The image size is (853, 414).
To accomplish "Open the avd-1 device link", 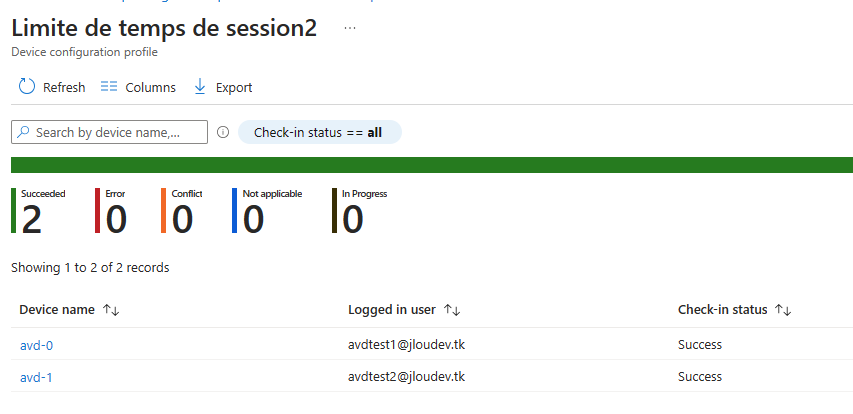I will pyautogui.click(x=36, y=378).
